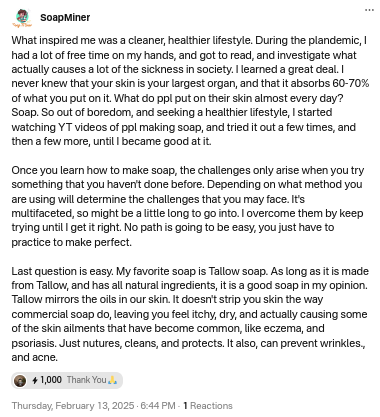
Task: Click the SoapMiner username
Action: click(x=65, y=17)
